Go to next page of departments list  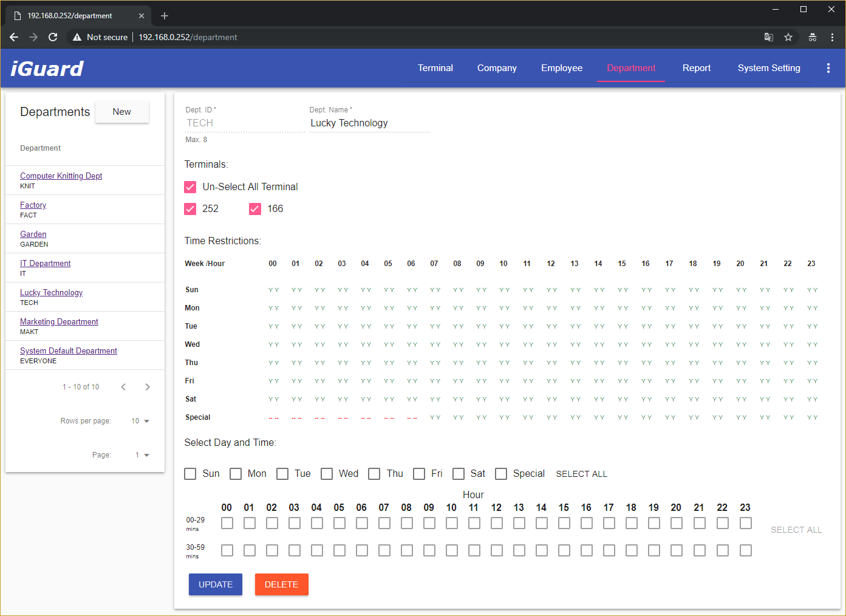[x=148, y=387]
